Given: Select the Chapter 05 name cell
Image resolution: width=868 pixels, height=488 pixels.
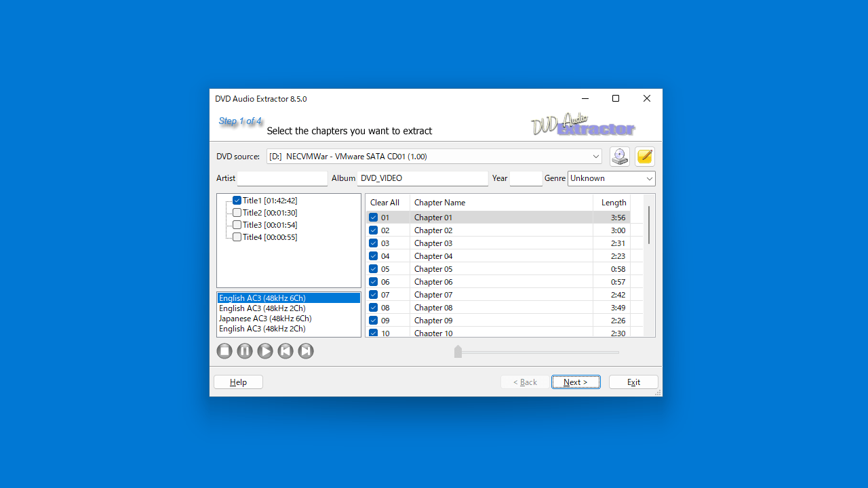Looking at the screenshot, I should pos(501,269).
